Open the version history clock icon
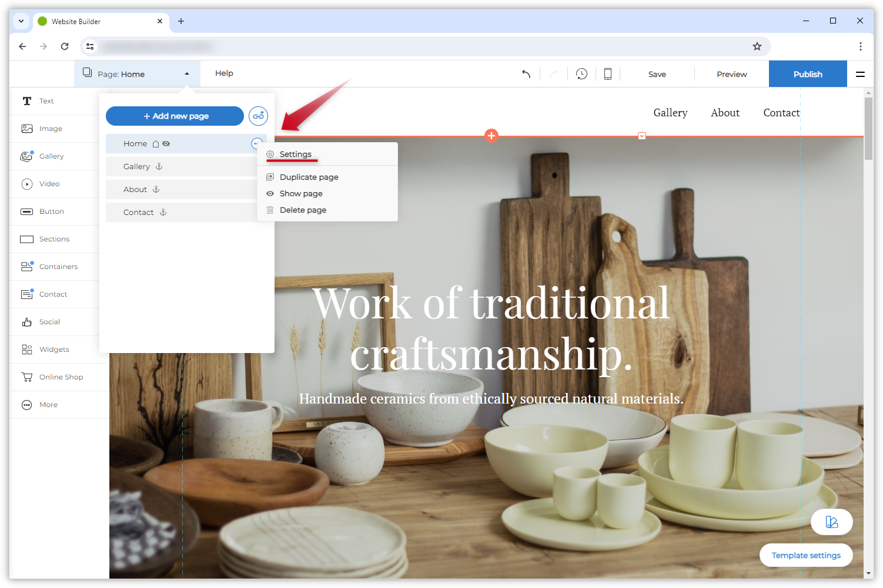Image resolution: width=883 pixels, height=588 pixels. coord(581,74)
